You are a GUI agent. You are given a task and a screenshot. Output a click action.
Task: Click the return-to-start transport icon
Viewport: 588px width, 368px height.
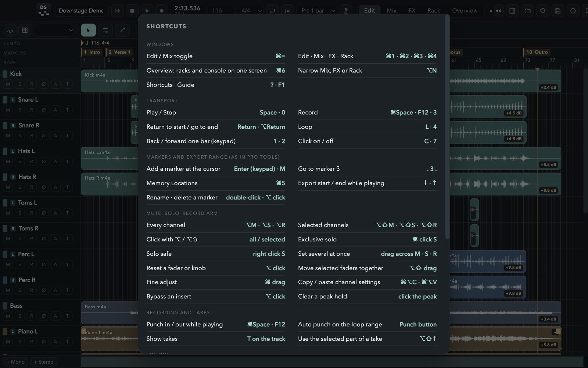coord(118,11)
